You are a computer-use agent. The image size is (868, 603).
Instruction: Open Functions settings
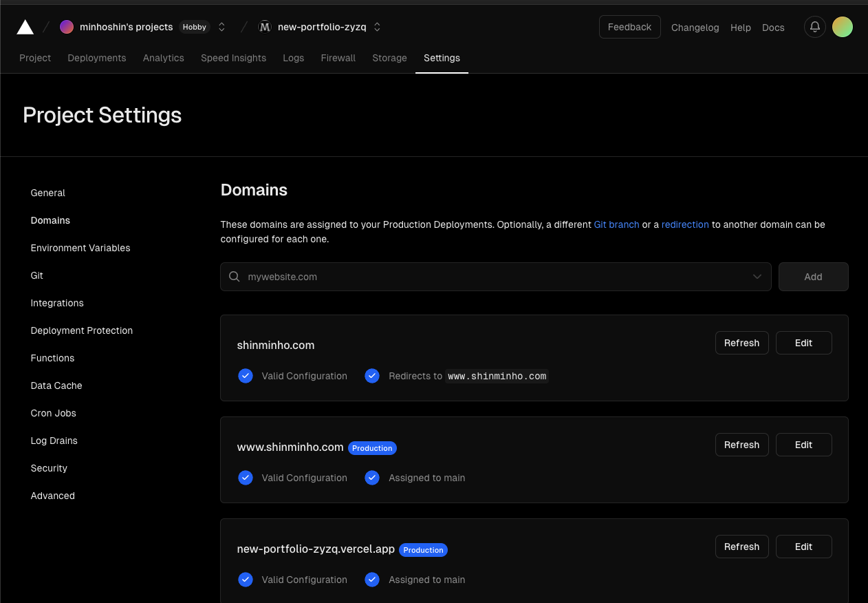coord(52,358)
